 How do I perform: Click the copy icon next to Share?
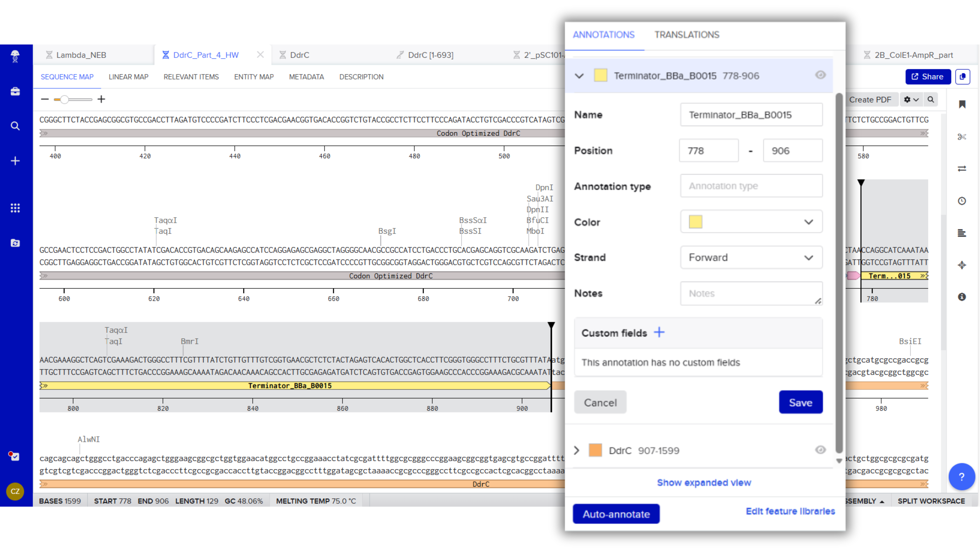962,77
